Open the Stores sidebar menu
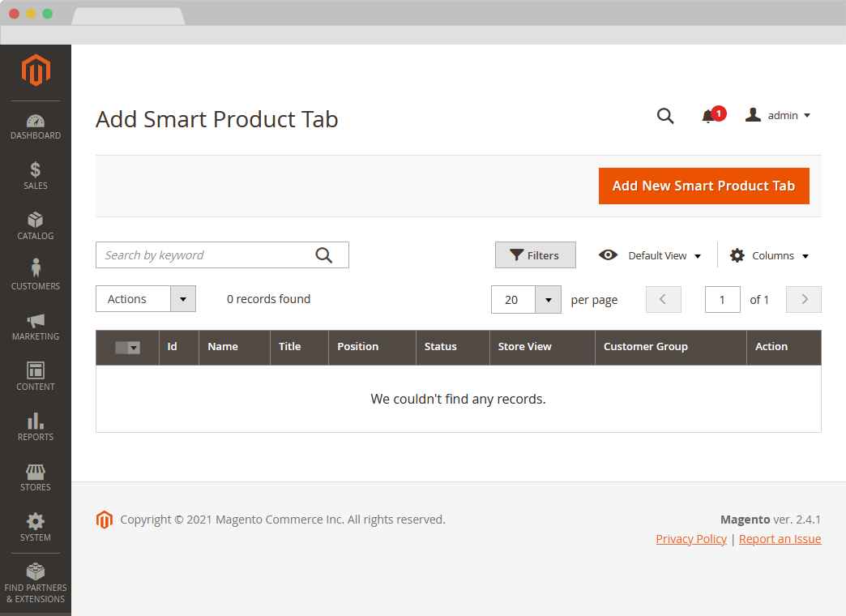846x616 pixels. 36,477
